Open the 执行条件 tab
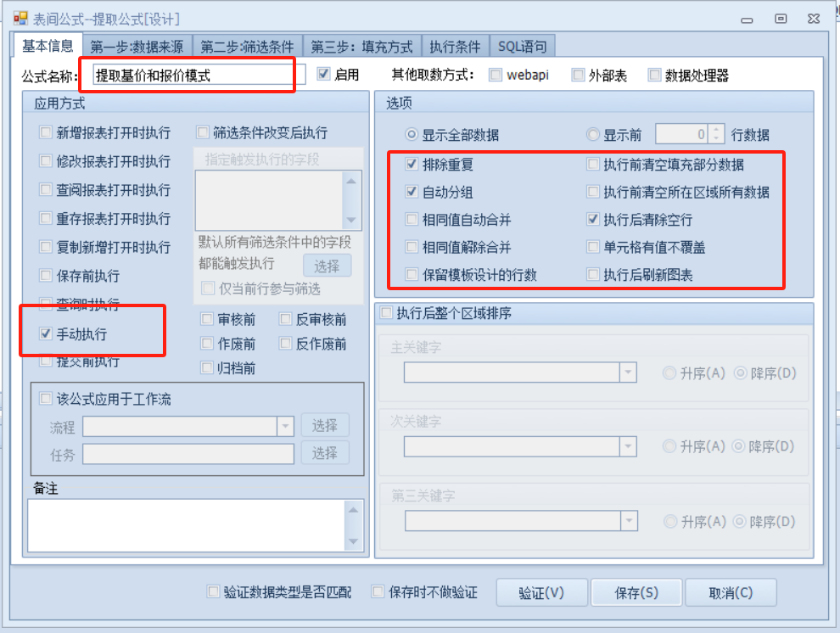The height and width of the screenshot is (633, 840). coord(455,47)
